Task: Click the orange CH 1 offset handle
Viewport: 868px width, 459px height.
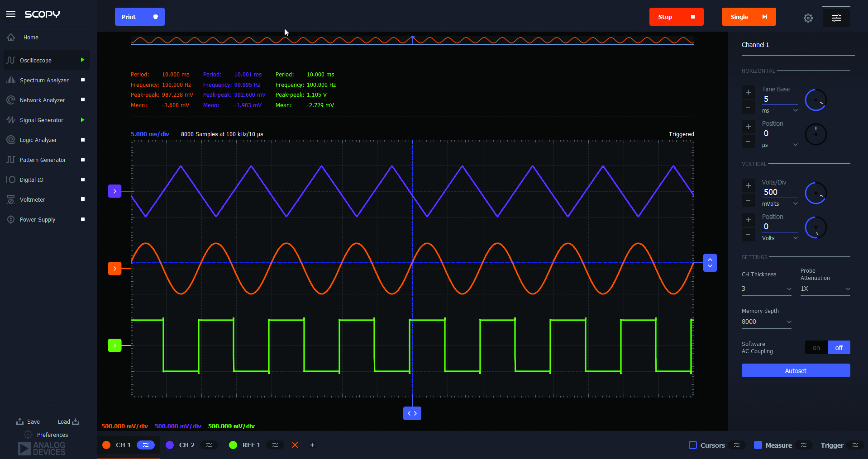Action: pos(115,268)
